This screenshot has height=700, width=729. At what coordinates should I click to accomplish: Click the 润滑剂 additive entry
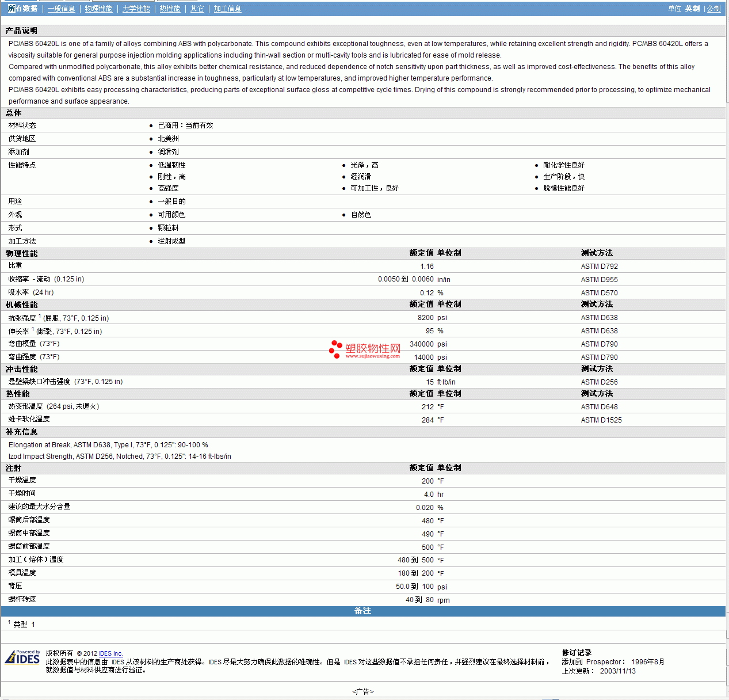tap(168, 152)
